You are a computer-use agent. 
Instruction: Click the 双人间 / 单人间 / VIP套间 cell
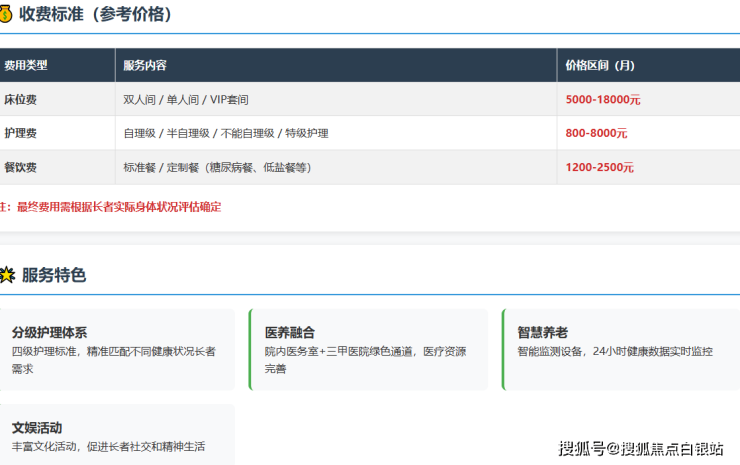[x=185, y=99]
